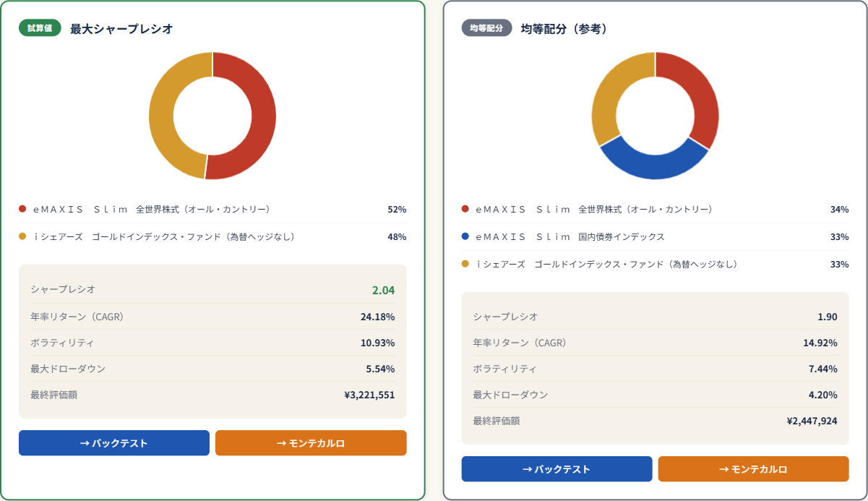This screenshot has height=501, width=868.
Task: Click ボラティリティ label in 均等配分 card
Action: click(504, 369)
